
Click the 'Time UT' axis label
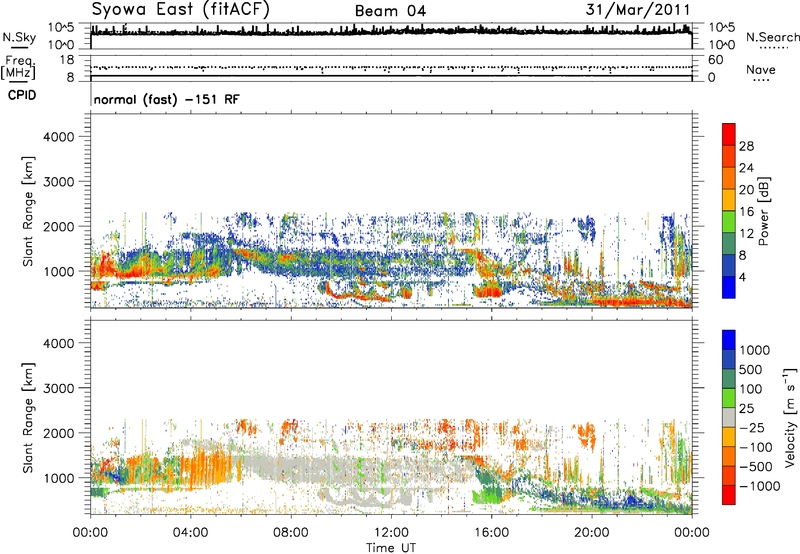(391, 548)
